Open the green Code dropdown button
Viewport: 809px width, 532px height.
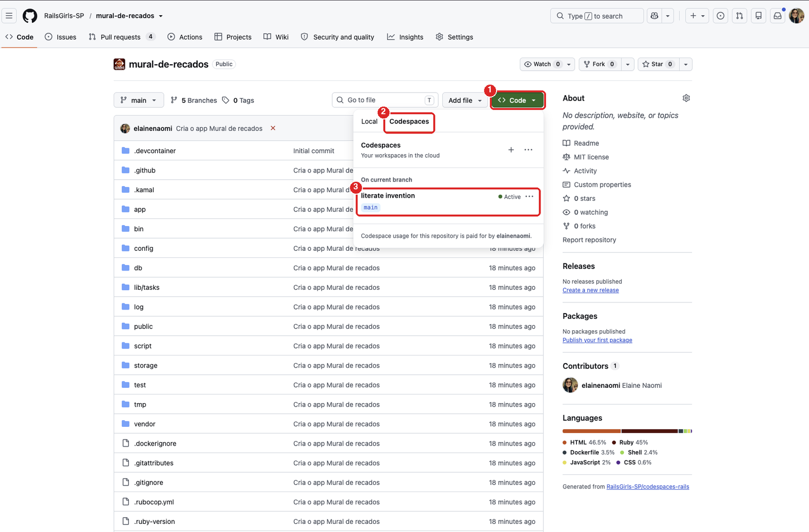pos(517,100)
